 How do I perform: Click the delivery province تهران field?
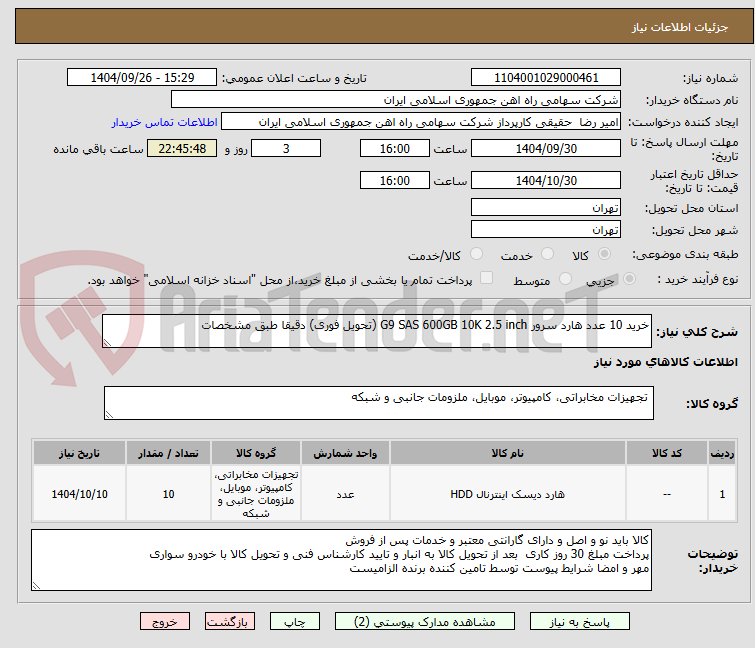(546, 207)
